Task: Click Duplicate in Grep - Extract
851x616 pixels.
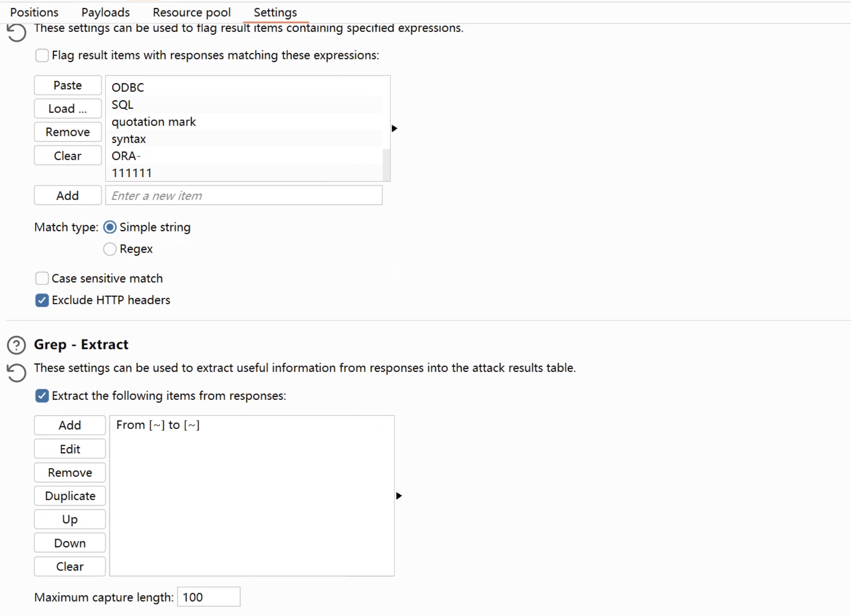Action: pos(70,496)
